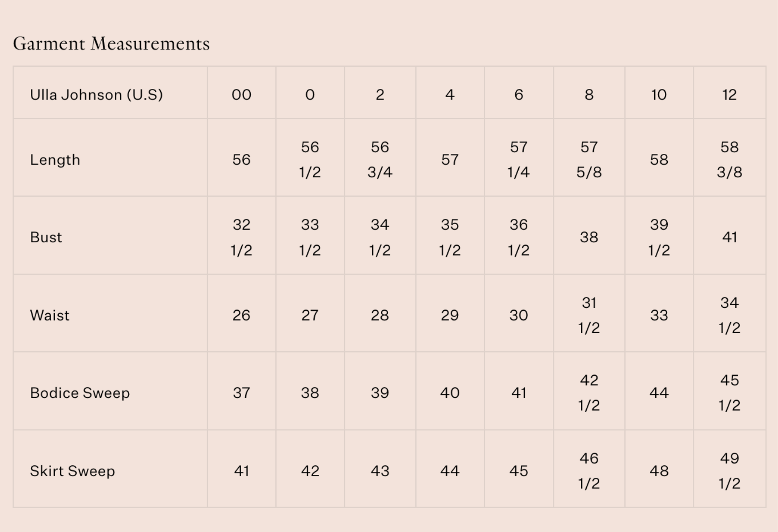
Task: Select the Bust value 32 1/2
Action: [241, 237]
